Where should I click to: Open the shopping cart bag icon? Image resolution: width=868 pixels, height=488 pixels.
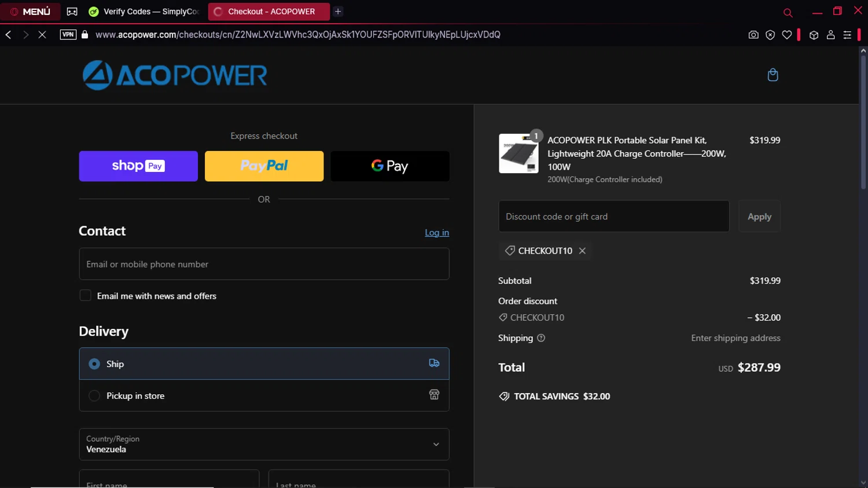click(x=773, y=75)
